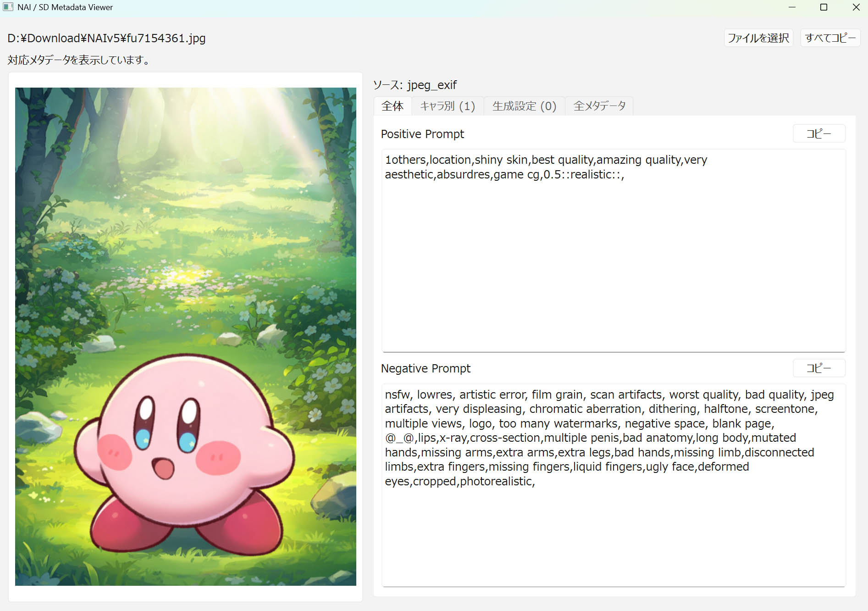Click the file path D:¥Download¥NAIv5¥fu7154361.jpg
Image resolution: width=868 pixels, height=611 pixels.
[x=106, y=38]
